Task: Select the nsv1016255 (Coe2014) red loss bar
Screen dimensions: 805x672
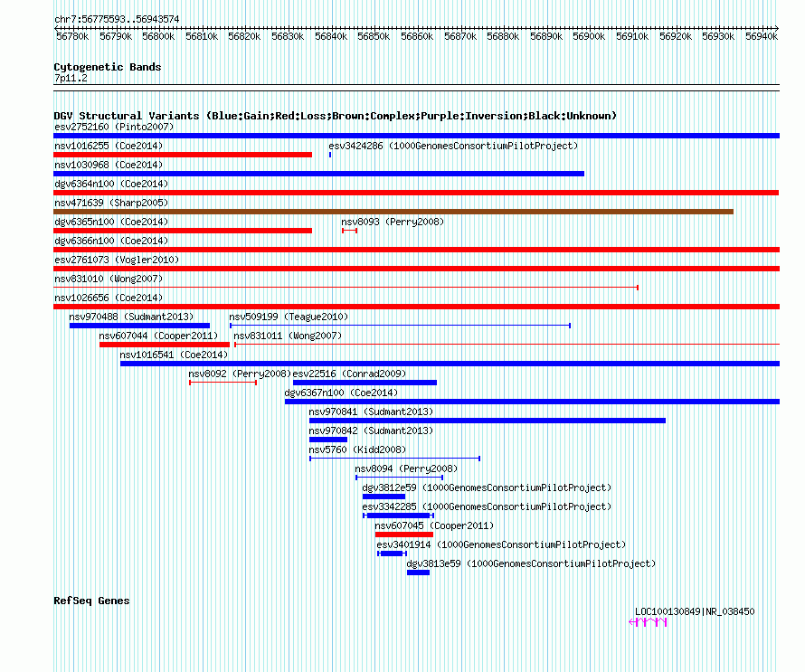Action: pyautogui.click(x=183, y=155)
